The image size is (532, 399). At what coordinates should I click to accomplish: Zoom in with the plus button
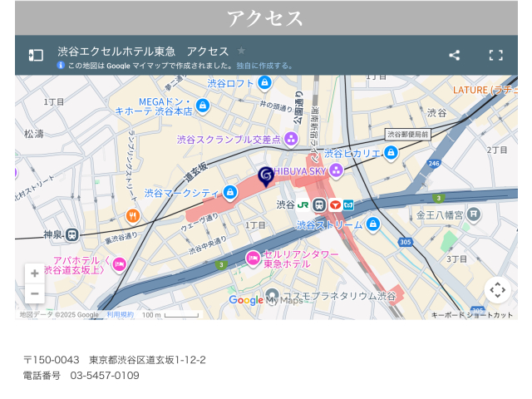[x=34, y=273]
